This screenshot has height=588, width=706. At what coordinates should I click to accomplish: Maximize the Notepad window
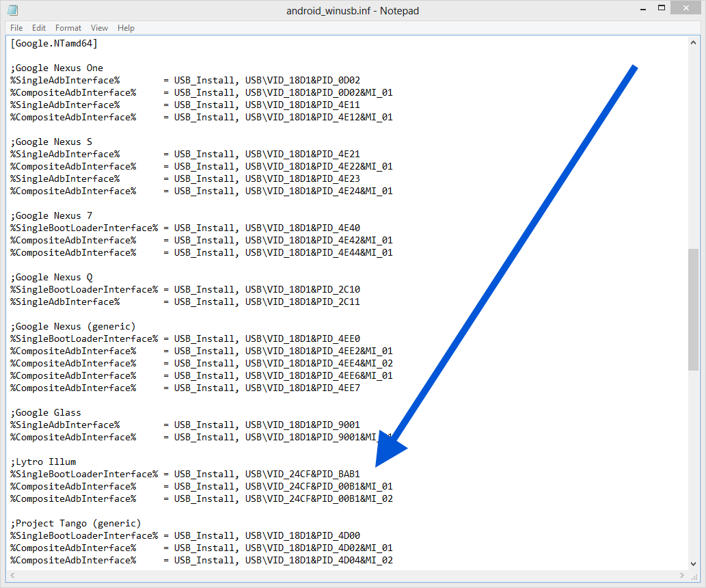(x=662, y=8)
